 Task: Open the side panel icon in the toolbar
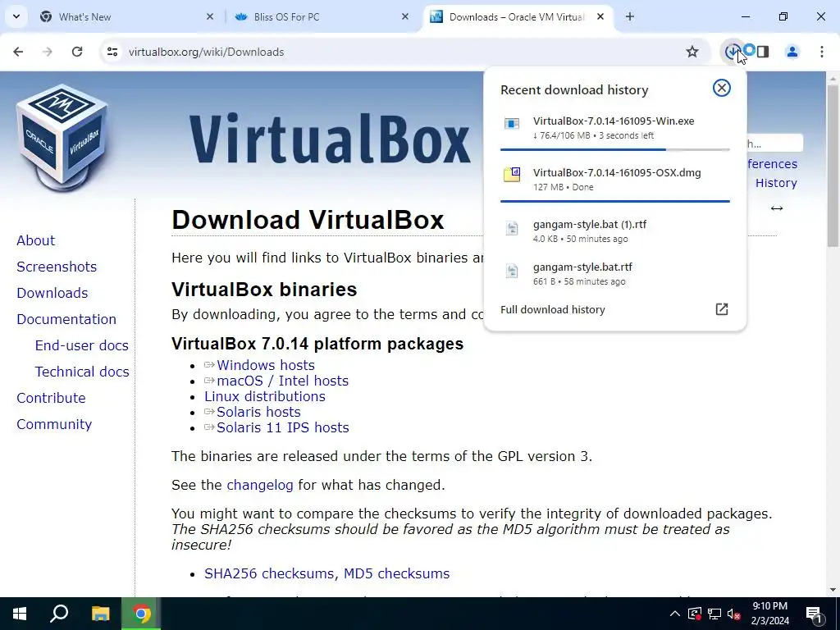pyautogui.click(x=763, y=52)
